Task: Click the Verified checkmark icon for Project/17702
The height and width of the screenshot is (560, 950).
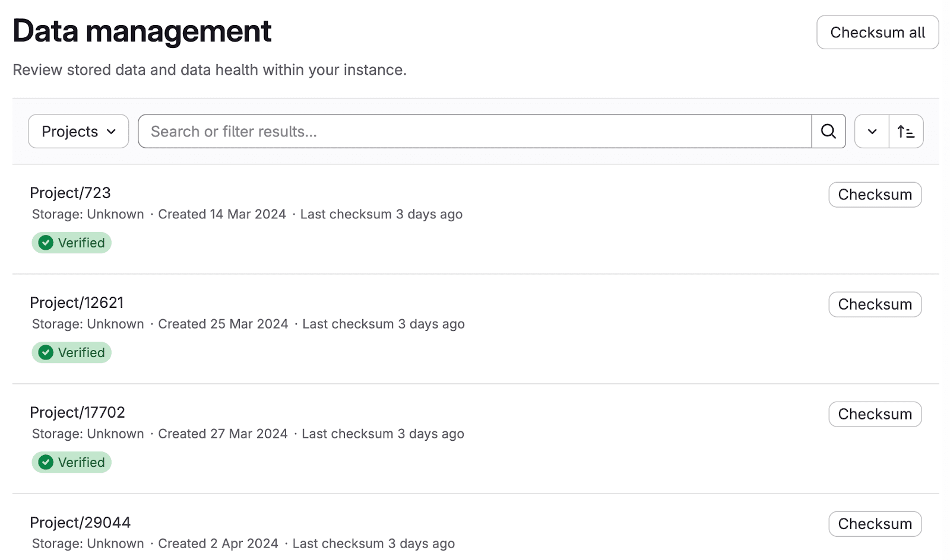Action: [46, 462]
